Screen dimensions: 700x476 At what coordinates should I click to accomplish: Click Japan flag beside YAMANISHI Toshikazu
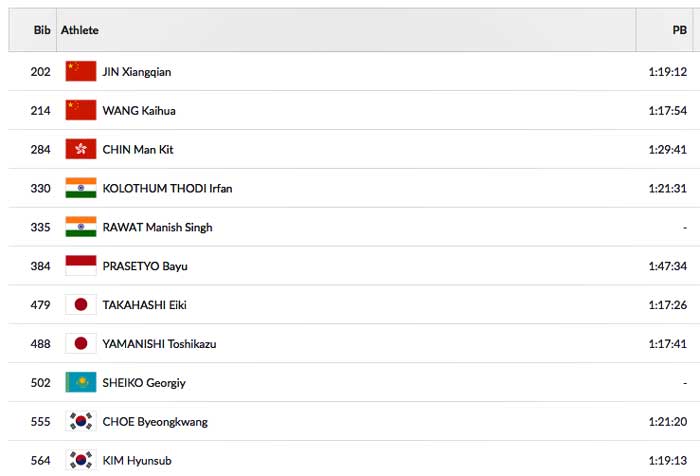click(80, 344)
